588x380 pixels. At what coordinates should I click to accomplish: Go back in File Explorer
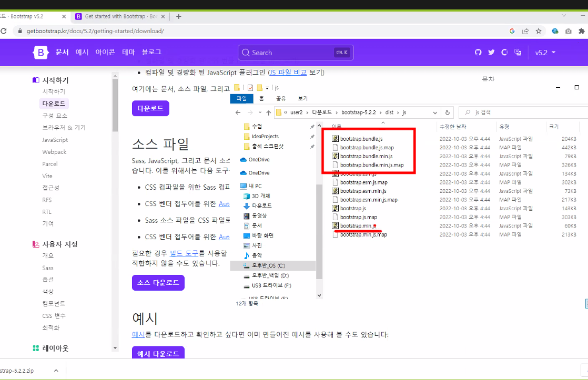[x=238, y=112]
